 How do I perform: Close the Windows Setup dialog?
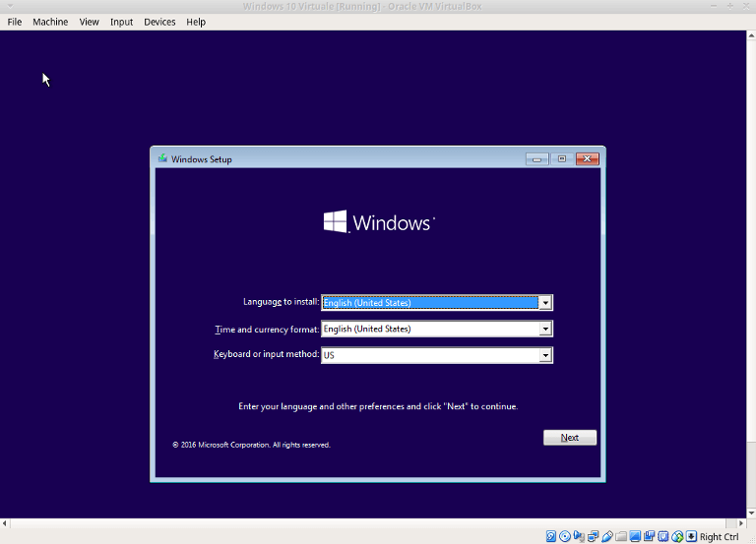pyautogui.click(x=588, y=159)
